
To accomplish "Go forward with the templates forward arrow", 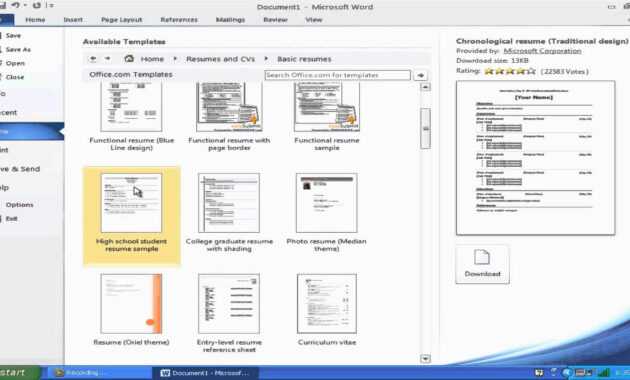I will point(107,59).
